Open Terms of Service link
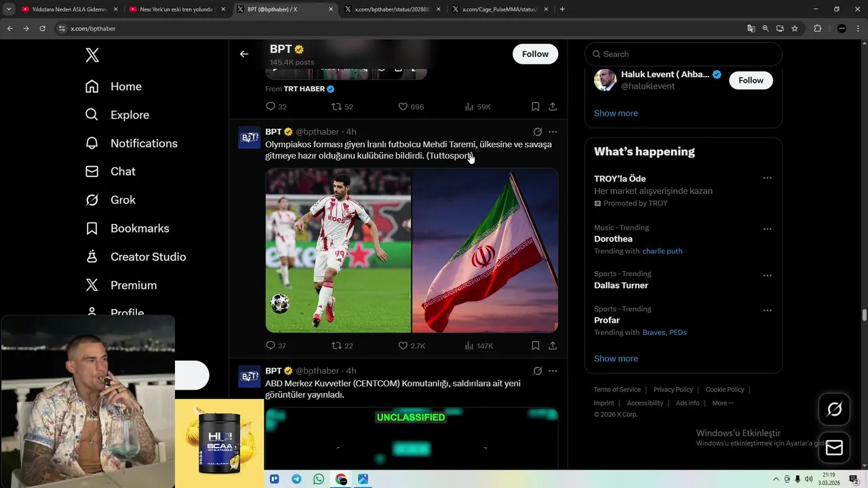This screenshot has width=868, height=488. [617, 390]
